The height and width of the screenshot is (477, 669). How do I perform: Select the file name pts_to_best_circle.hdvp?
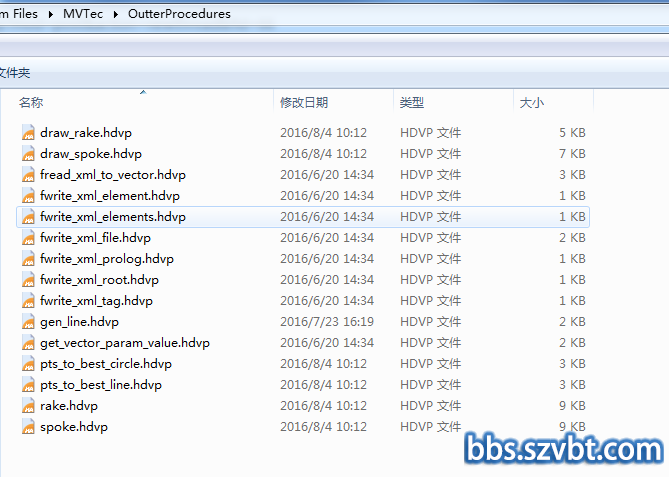pyautogui.click(x=106, y=364)
